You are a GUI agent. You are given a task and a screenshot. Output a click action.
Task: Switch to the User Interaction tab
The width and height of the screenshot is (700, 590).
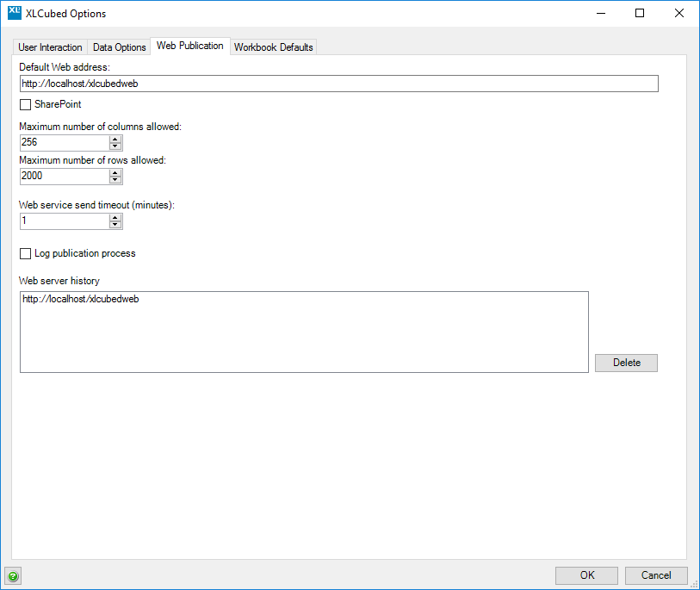coord(50,47)
